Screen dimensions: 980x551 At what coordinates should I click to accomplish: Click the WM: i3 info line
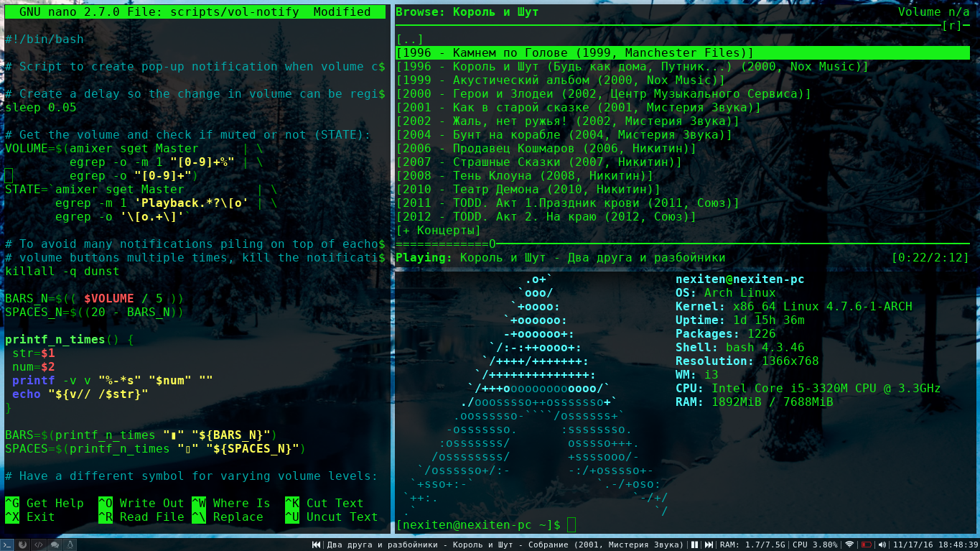(697, 375)
